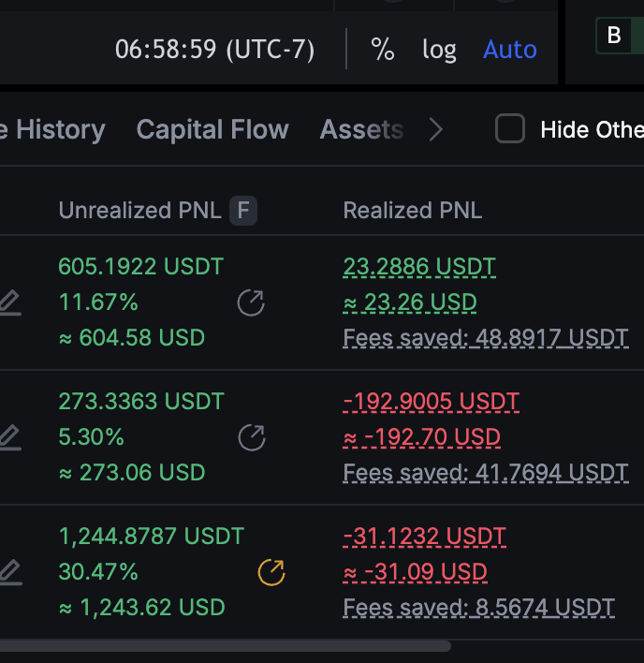Edit icon in the 11.67% row
Viewport: 644px width, 663px height.
click(x=10, y=302)
